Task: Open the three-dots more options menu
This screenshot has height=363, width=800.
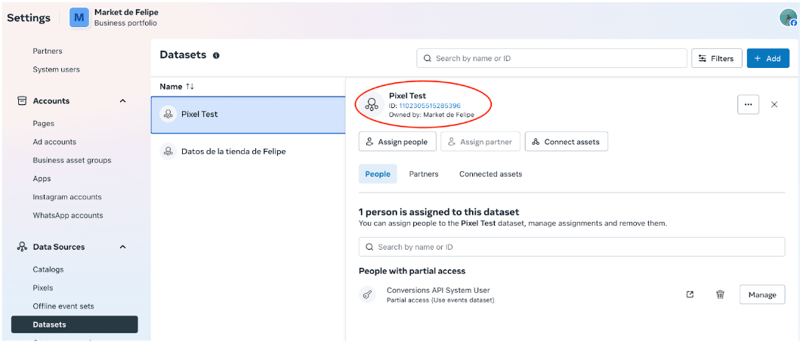Action: coord(748,104)
